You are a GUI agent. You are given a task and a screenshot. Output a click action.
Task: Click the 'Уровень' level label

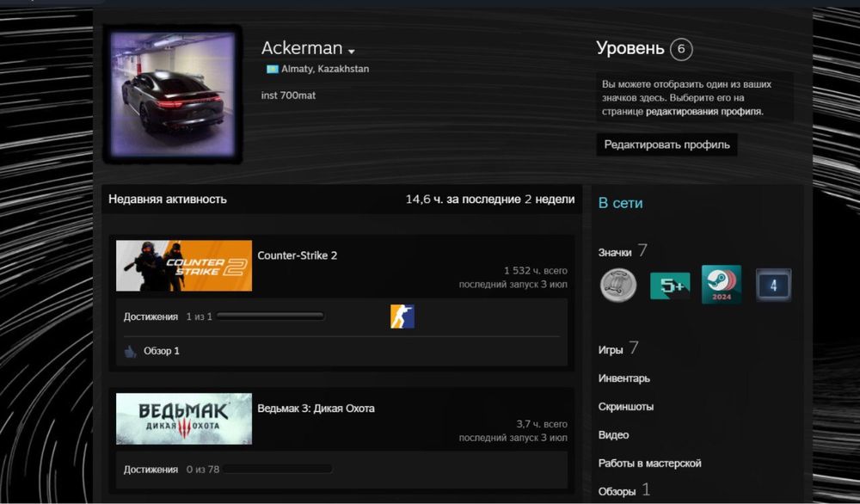pos(630,48)
